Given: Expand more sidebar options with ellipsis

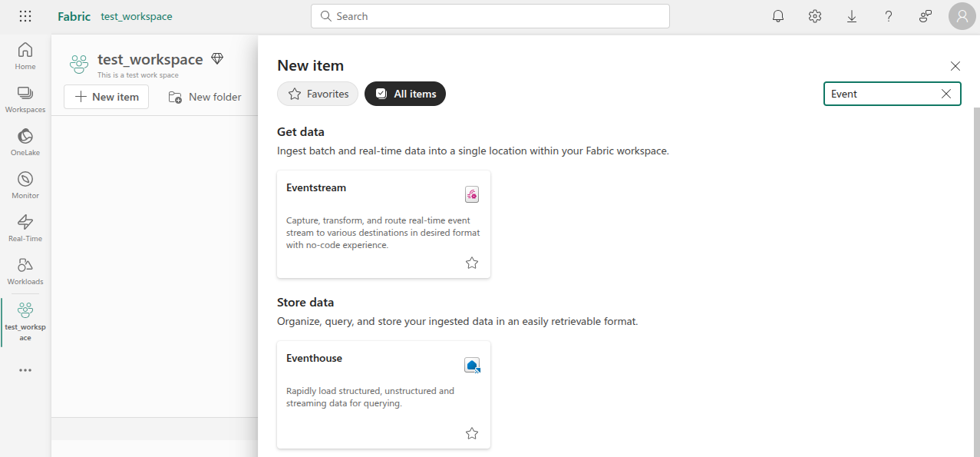Looking at the screenshot, I should tap(25, 369).
